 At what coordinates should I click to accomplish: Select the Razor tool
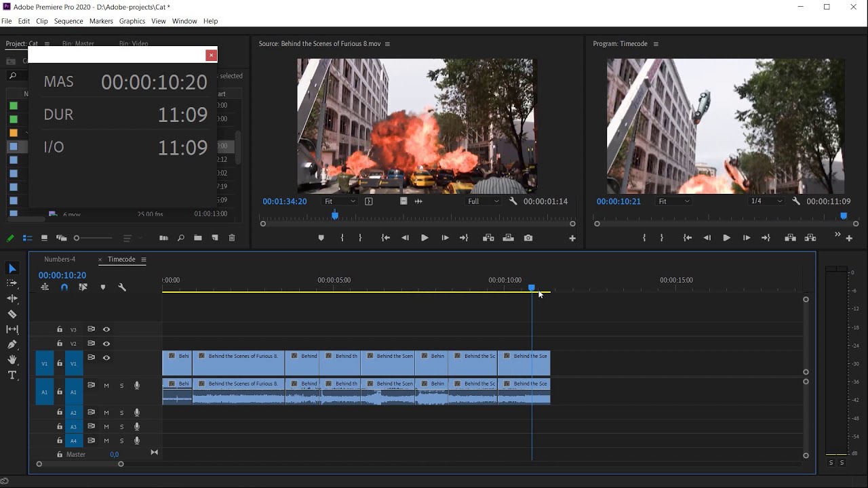[x=12, y=314]
